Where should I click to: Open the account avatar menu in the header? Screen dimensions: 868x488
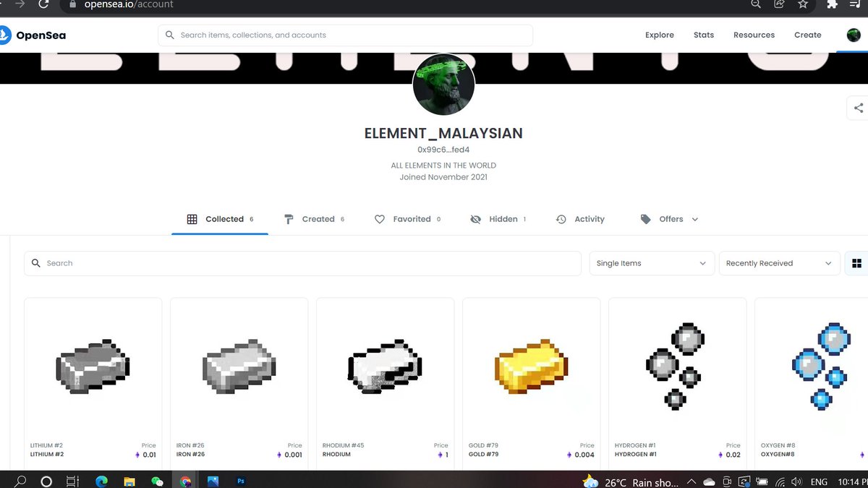click(x=854, y=35)
